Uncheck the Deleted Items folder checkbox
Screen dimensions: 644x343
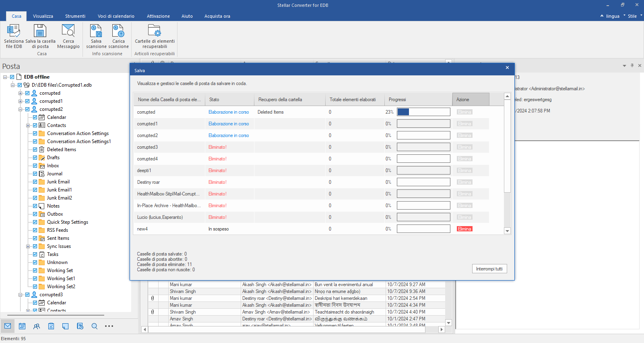click(35, 150)
